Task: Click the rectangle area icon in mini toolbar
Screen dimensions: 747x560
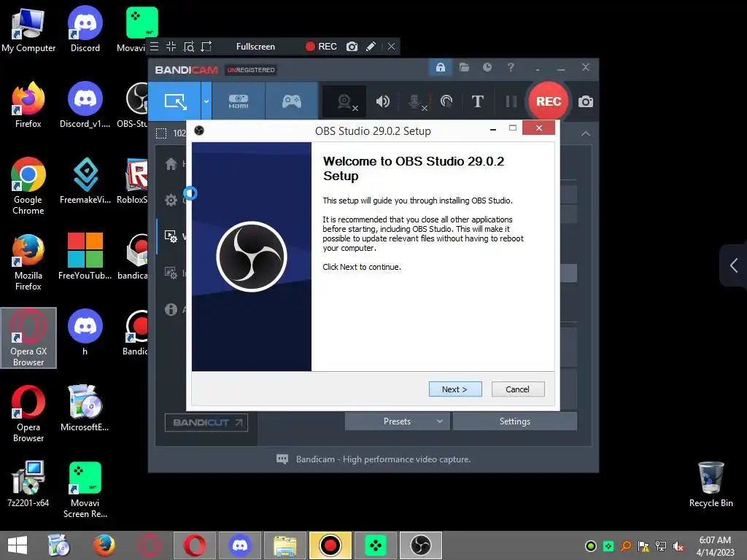Action: (171, 47)
